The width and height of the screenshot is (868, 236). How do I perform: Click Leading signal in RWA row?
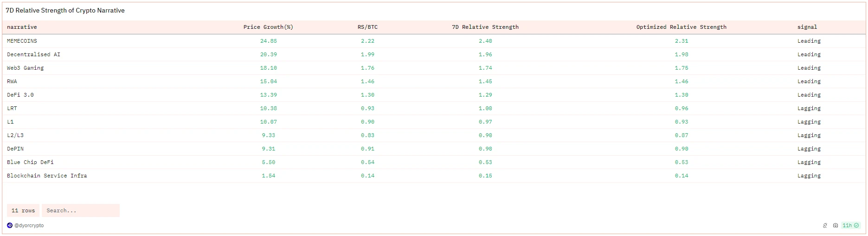point(809,81)
